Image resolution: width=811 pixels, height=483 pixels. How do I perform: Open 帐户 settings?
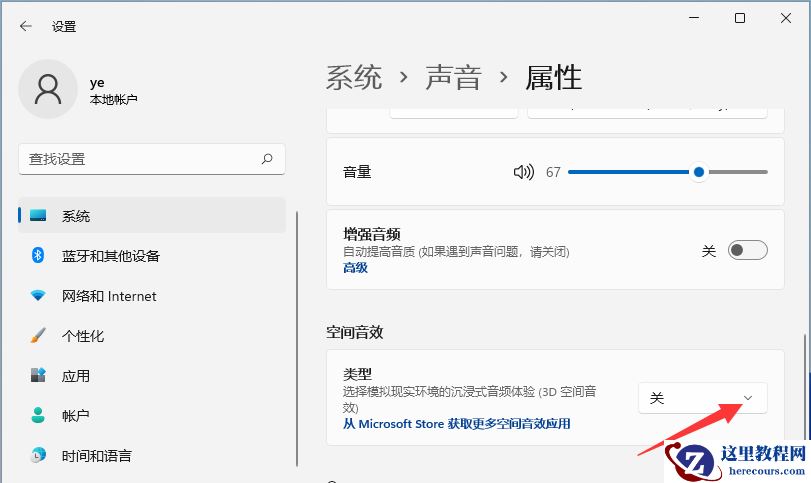[x=152, y=415]
